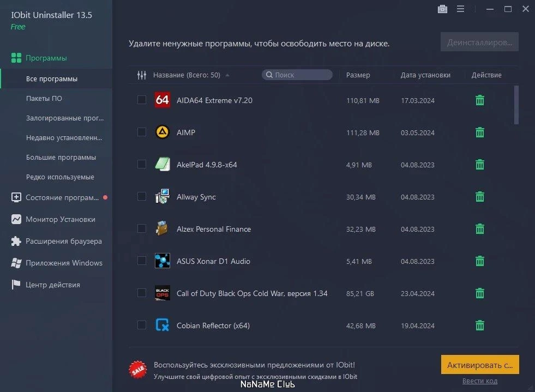The height and width of the screenshot is (392, 535).
Task: Click trash icon for AIMP
Action: coord(480,132)
